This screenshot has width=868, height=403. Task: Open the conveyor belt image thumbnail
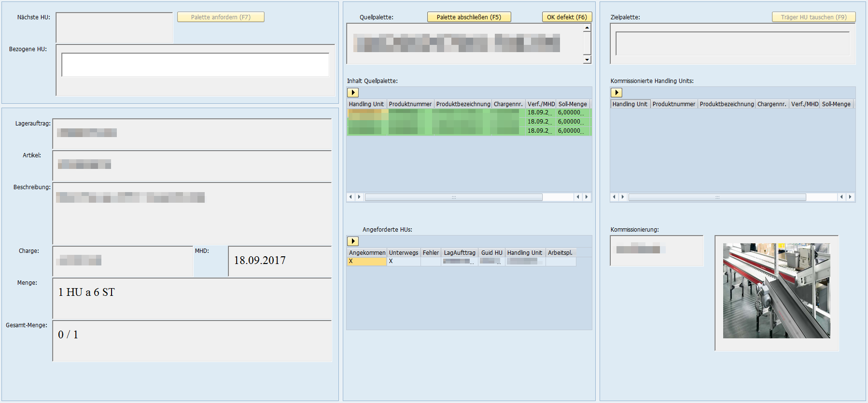pyautogui.click(x=776, y=291)
